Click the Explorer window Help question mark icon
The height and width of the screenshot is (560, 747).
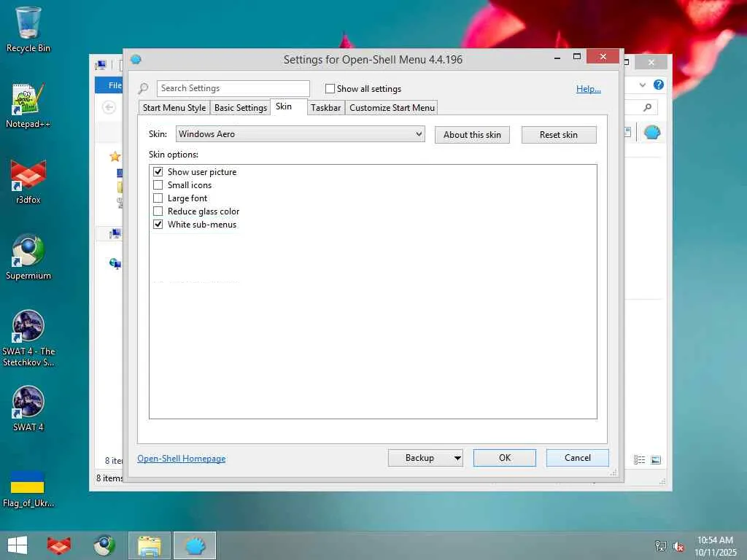point(659,85)
